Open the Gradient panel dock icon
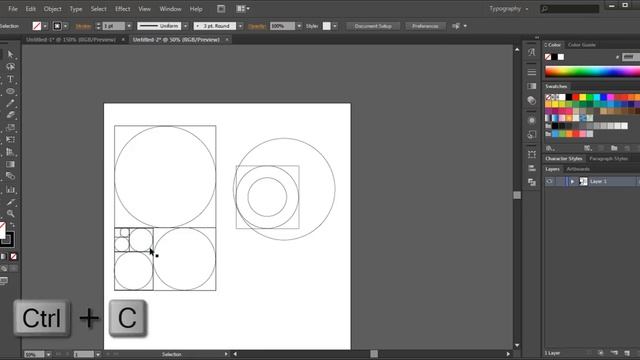This screenshot has width=640, height=360. pyautogui.click(x=531, y=86)
